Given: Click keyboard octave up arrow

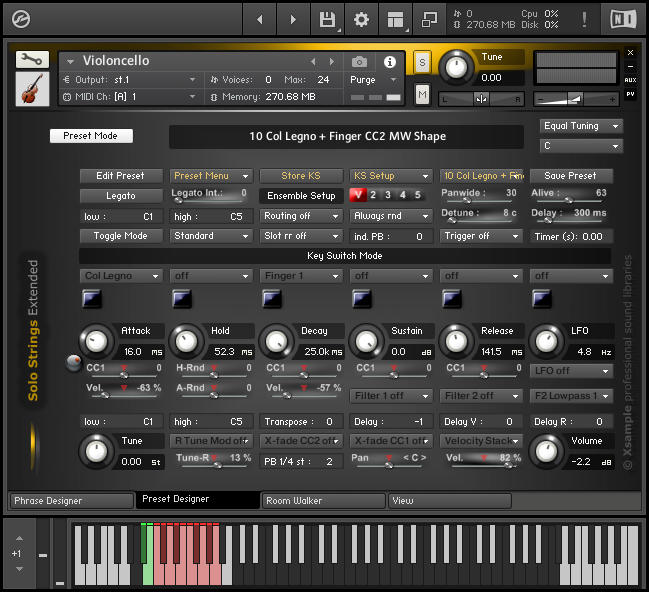Looking at the screenshot, I should (x=19, y=538).
